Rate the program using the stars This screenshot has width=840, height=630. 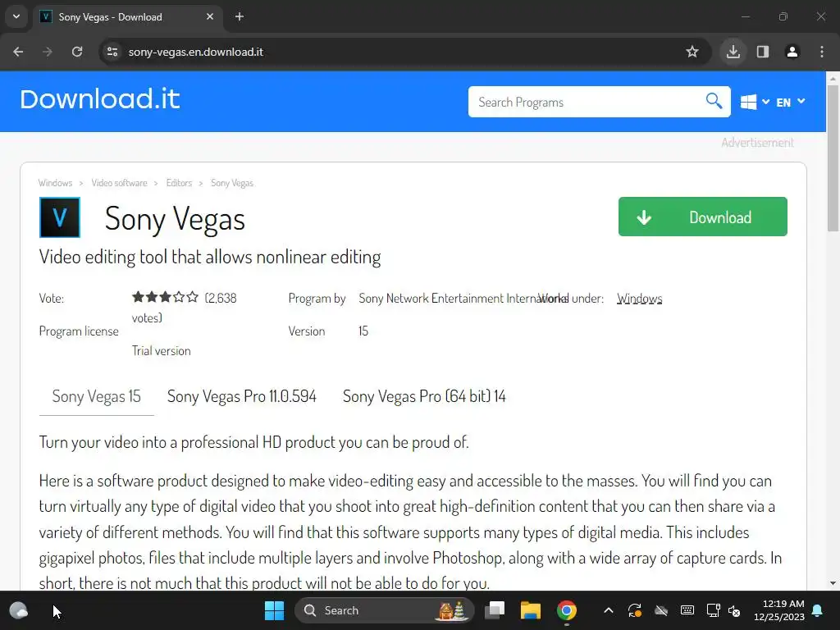click(x=165, y=297)
